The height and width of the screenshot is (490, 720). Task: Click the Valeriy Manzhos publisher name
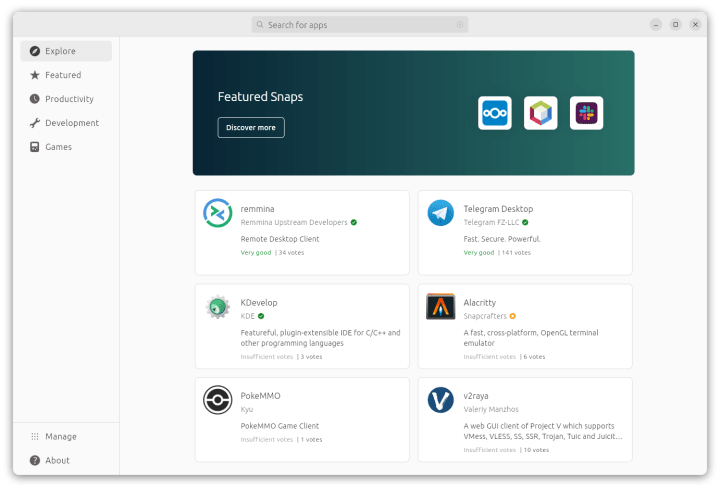(491, 409)
